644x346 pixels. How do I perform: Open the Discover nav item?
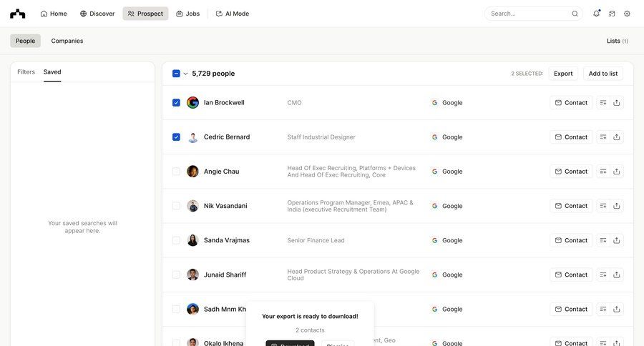(97, 14)
